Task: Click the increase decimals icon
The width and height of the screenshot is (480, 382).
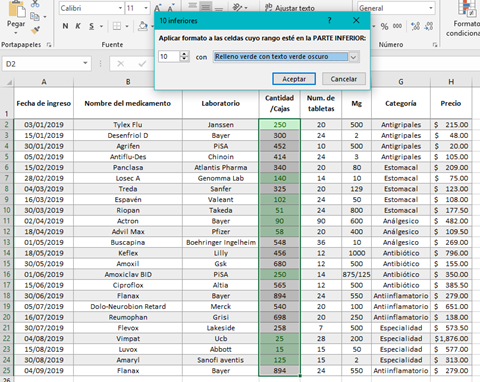Action: point(415,26)
